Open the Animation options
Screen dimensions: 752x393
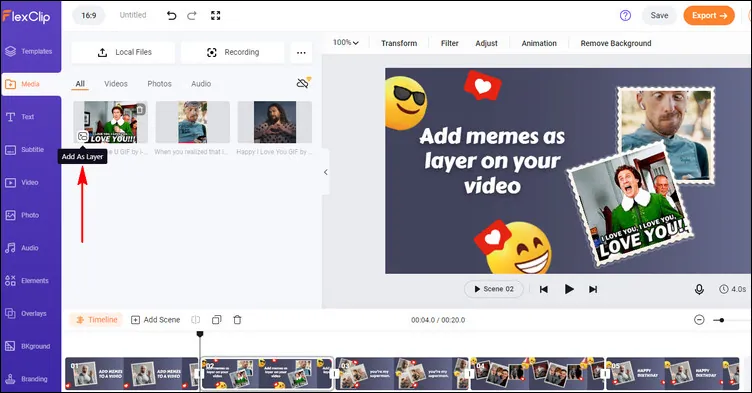click(x=539, y=43)
